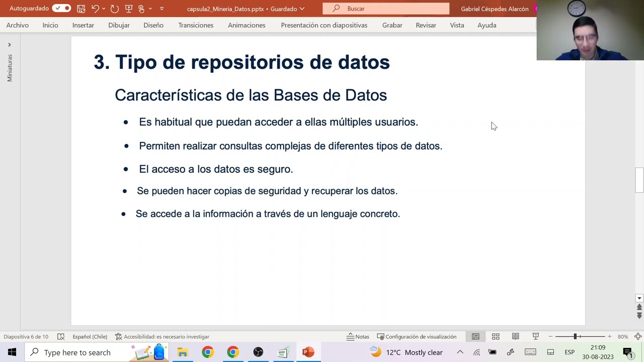Click Accesibilidad: es necesario investigar
The height and width of the screenshot is (362, 644).
click(x=162, y=336)
